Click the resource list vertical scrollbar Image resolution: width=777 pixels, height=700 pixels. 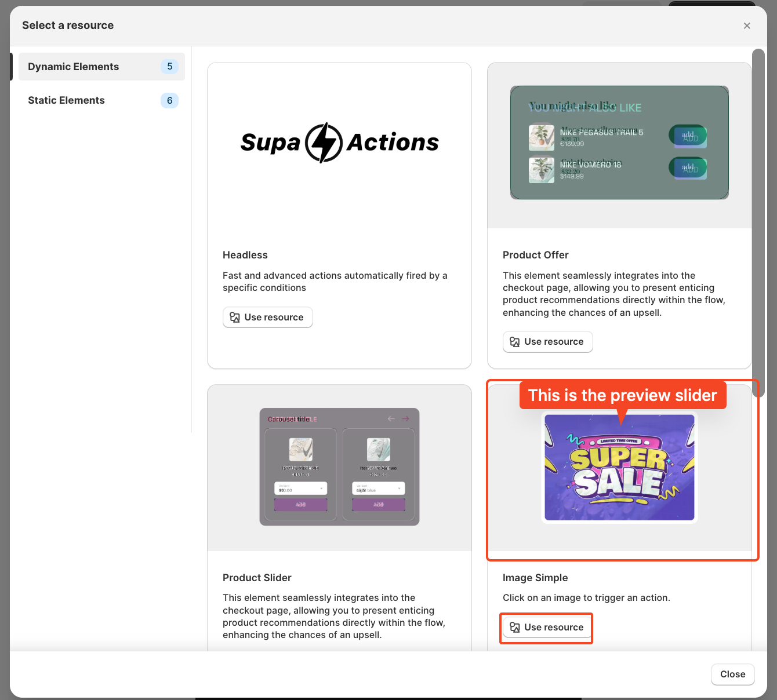point(758,223)
